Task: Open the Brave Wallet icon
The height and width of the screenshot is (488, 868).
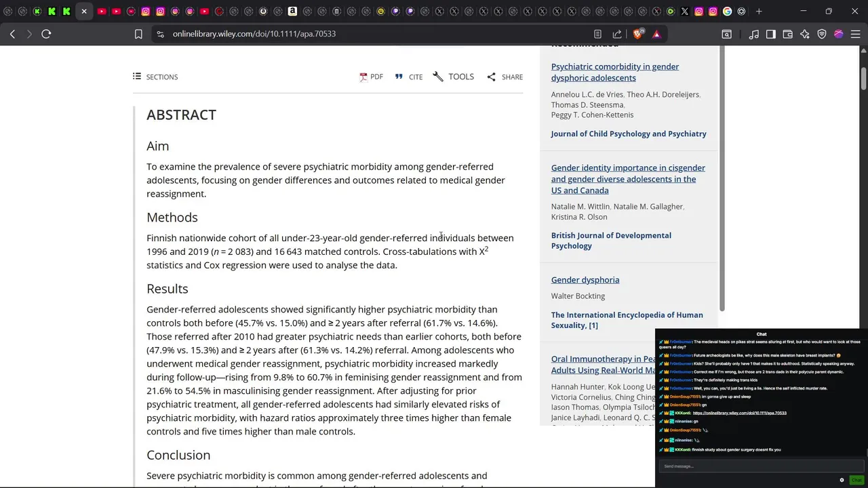Action: coord(788,34)
